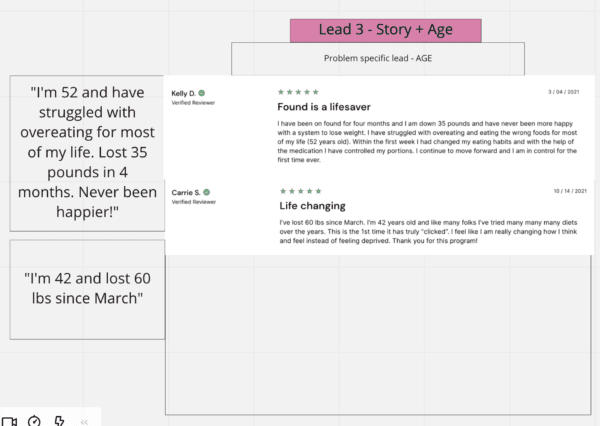Screen dimensions: 600x426
Task: Select the 'I'm 52 and have struggled' quote card
Action: (87, 153)
